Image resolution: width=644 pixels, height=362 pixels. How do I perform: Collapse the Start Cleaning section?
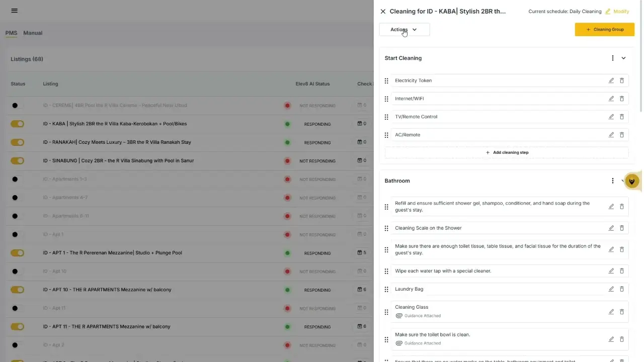point(623,58)
